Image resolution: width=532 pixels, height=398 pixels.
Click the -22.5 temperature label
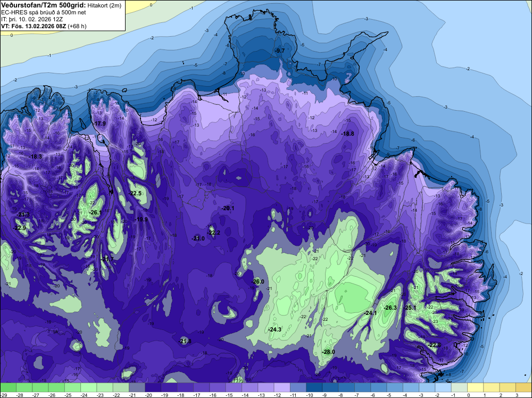(135, 193)
